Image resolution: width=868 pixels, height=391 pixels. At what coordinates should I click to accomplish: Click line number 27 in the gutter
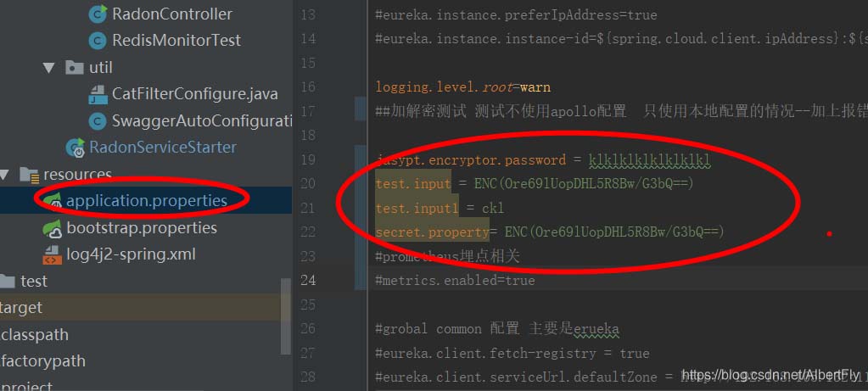308,353
